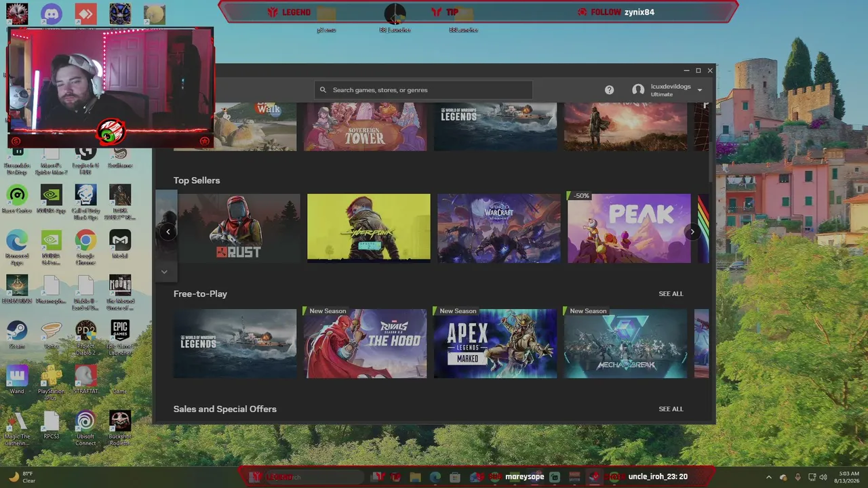868x488 pixels.
Task: See all Sales and Special Offers
Action: (x=671, y=409)
